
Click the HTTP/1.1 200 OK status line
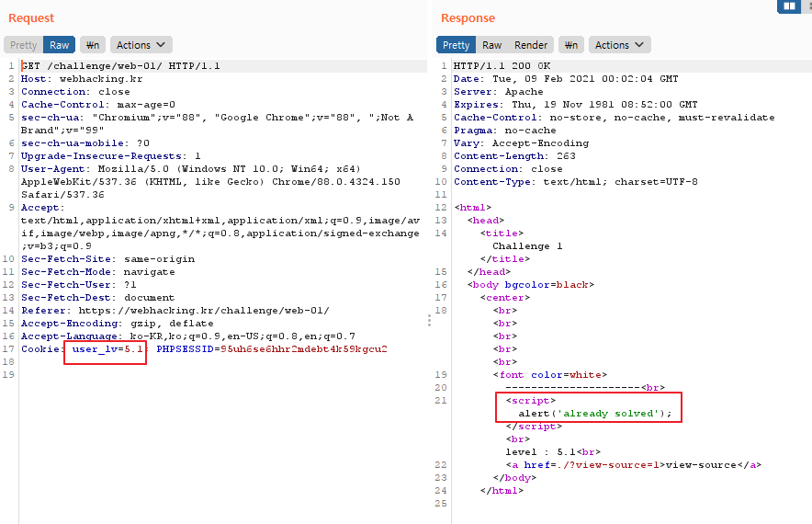pyautogui.click(x=502, y=66)
